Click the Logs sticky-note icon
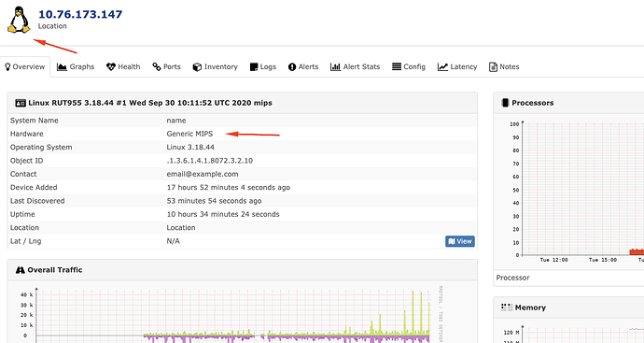Viewport: 644px width, 343px height. click(254, 67)
